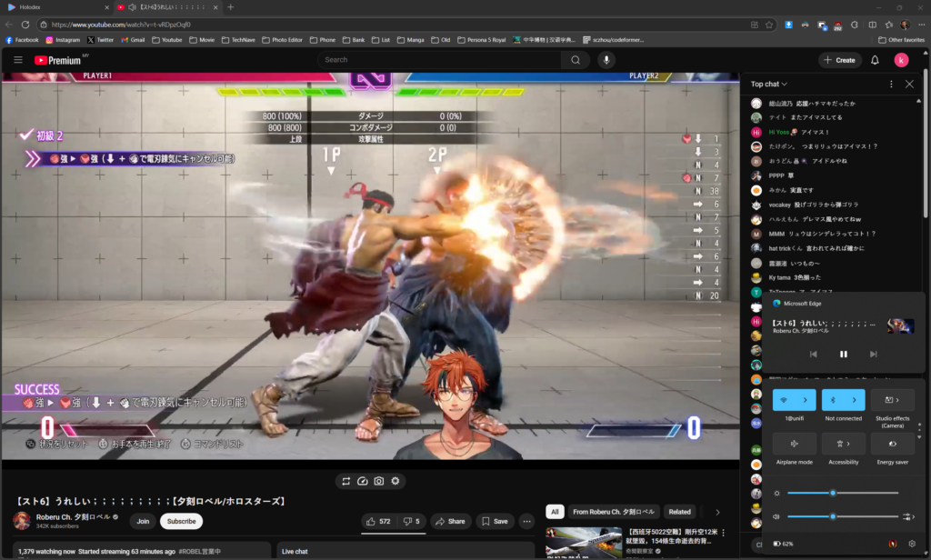Viewport: 931px width, 560px height.
Task: Open the Facebook bookmark
Action: pyautogui.click(x=22, y=40)
